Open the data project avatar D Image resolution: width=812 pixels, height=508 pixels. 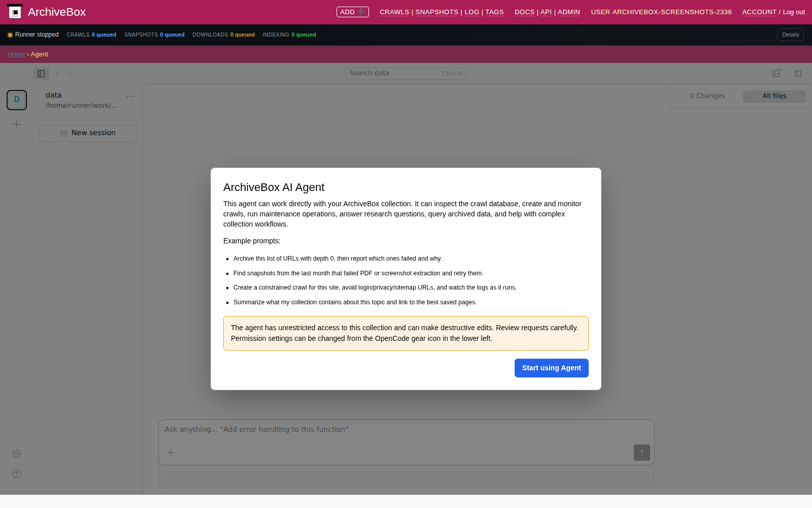click(17, 100)
